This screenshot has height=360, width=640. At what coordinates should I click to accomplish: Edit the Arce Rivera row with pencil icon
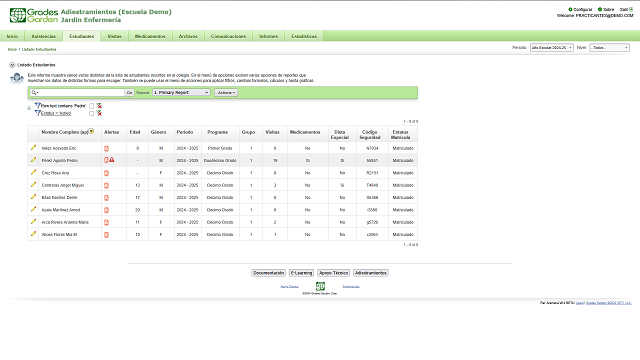coord(33,222)
